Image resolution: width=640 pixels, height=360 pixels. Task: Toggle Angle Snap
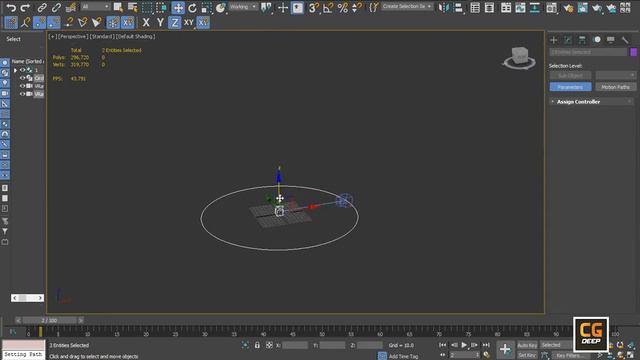328,7
